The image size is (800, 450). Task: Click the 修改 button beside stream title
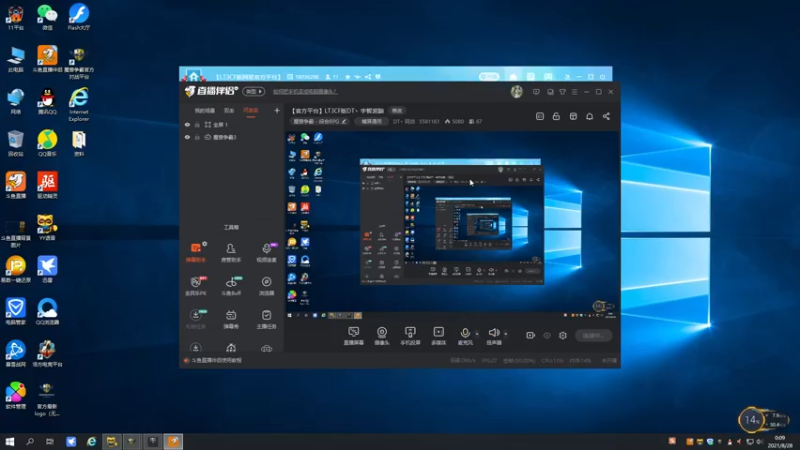coord(397,111)
